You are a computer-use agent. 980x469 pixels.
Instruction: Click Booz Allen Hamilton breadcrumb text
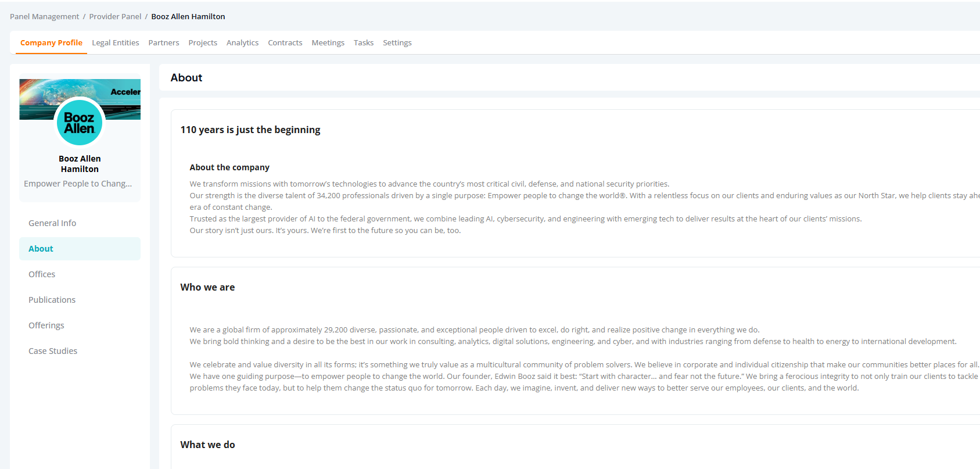point(188,16)
